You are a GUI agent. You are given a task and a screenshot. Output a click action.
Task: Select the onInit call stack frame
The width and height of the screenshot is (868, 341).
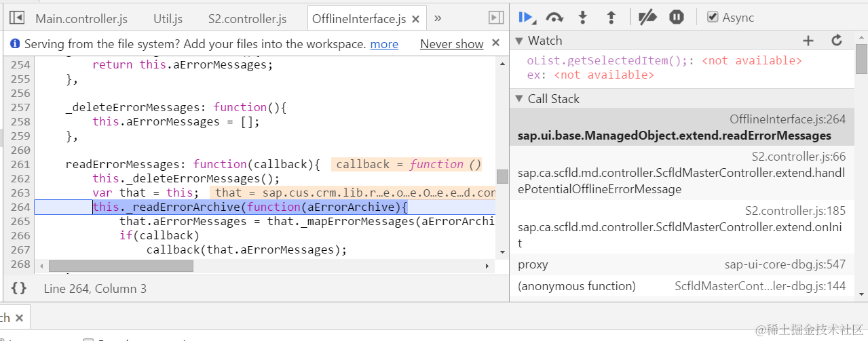click(x=681, y=227)
